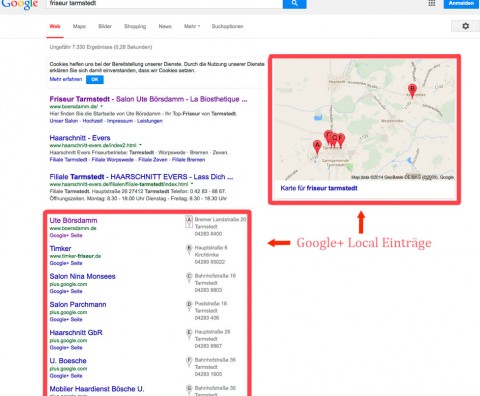Open Google+ Seite under Haarschnitt GbR
480x396 pixels.
pyautogui.click(x=66, y=347)
